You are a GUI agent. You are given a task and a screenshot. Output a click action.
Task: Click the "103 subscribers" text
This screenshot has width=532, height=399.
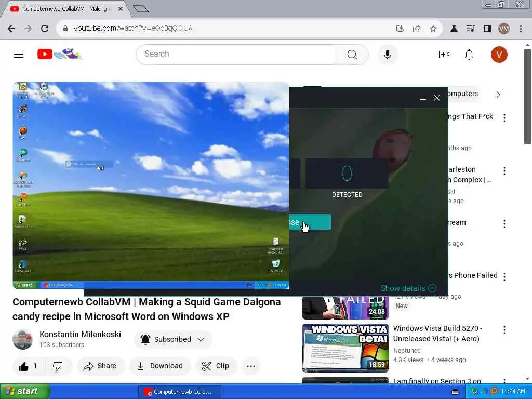tap(62, 345)
